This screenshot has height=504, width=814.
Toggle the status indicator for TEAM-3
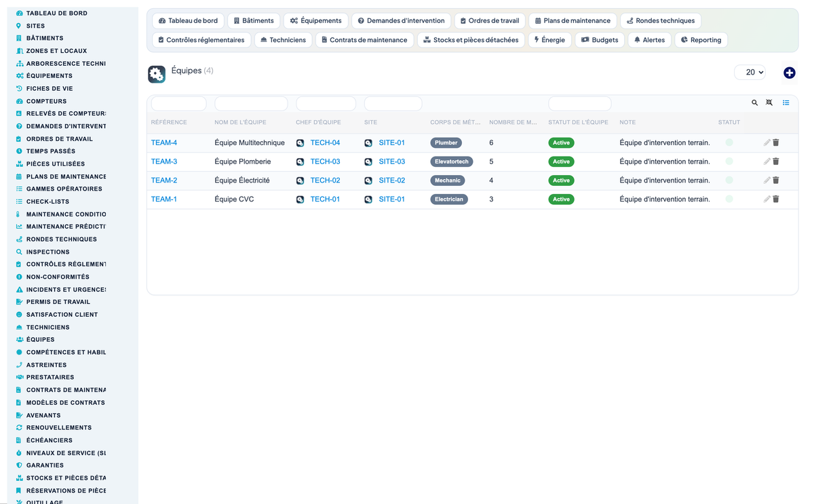point(729,161)
